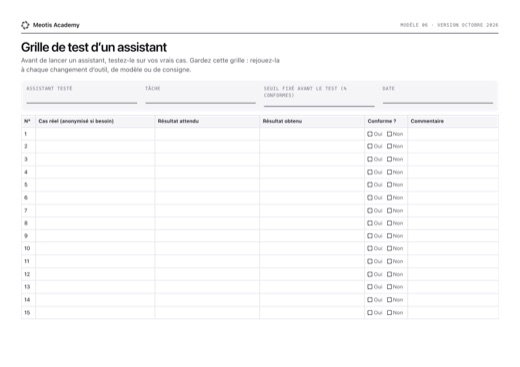Click the row number 8 cell

[x=28, y=223]
